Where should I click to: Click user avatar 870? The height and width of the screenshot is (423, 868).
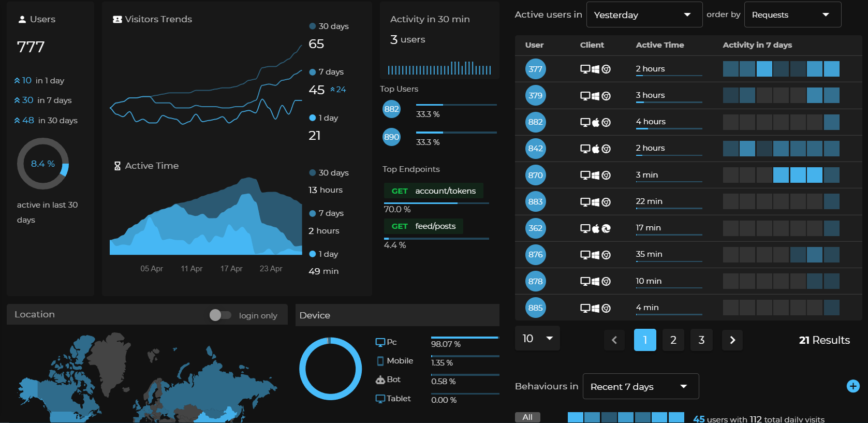click(x=536, y=175)
